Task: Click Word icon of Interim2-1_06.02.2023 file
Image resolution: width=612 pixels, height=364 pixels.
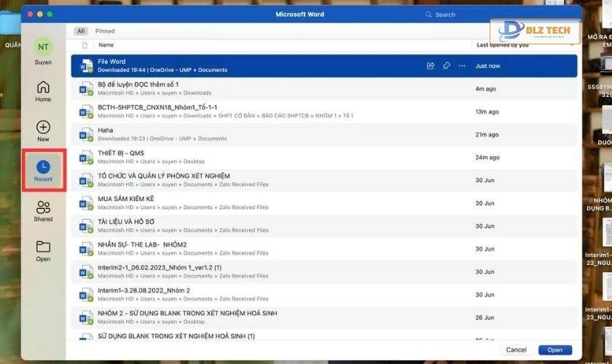Action: 86,272
